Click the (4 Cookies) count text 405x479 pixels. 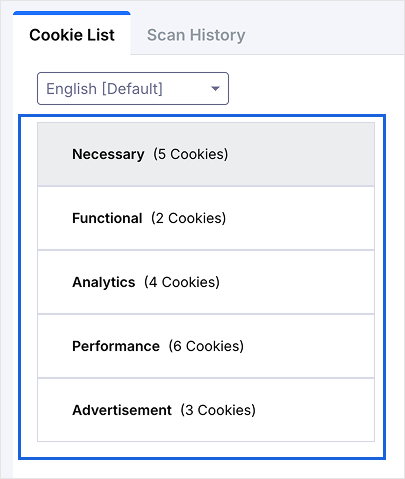(x=182, y=282)
